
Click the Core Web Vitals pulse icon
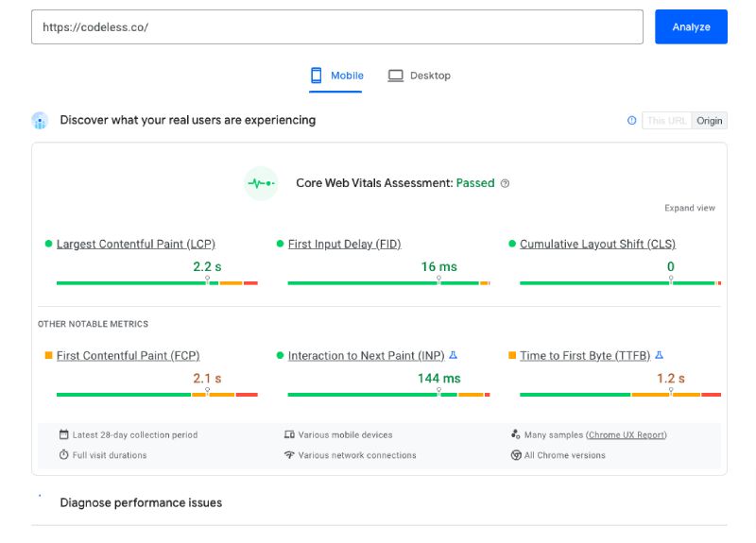pyautogui.click(x=260, y=183)
